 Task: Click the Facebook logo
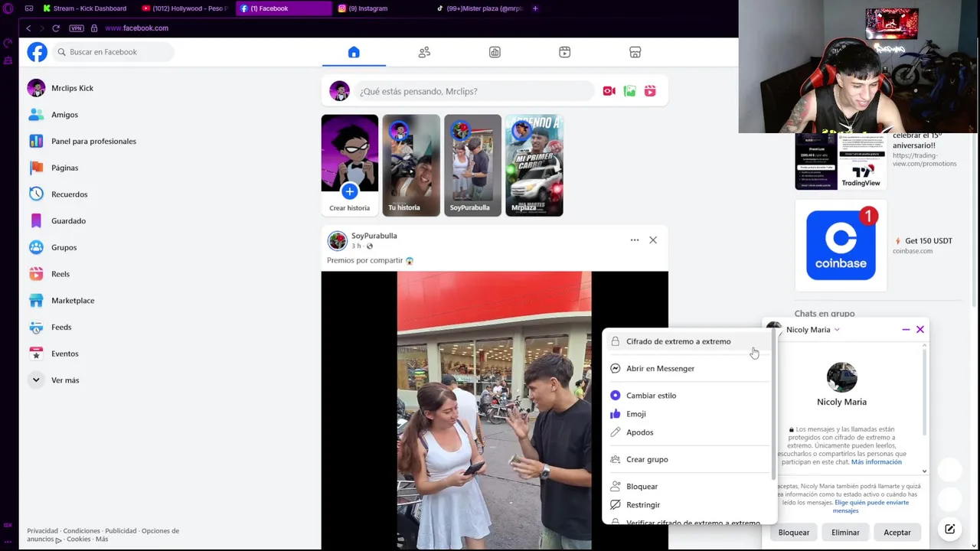tap(37, 52)
